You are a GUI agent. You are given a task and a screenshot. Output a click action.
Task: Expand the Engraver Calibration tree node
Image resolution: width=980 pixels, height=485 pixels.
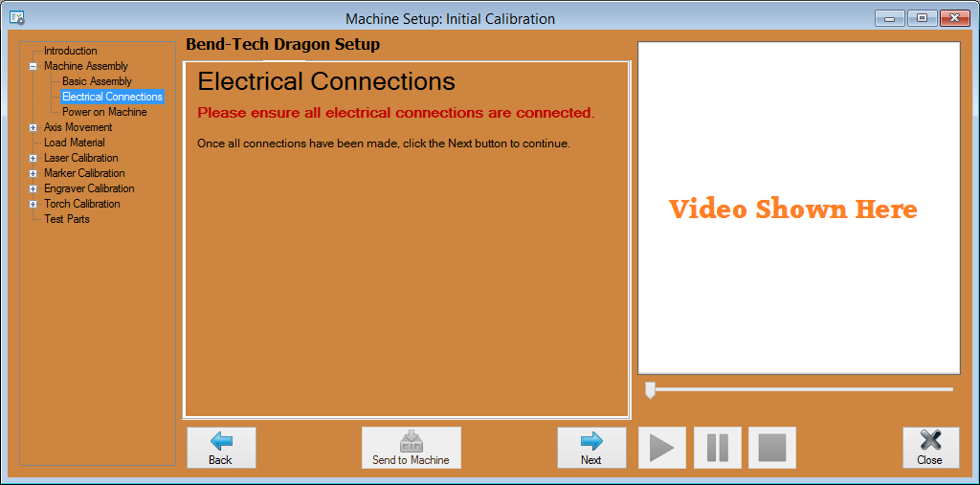click(x=33, y=188)
